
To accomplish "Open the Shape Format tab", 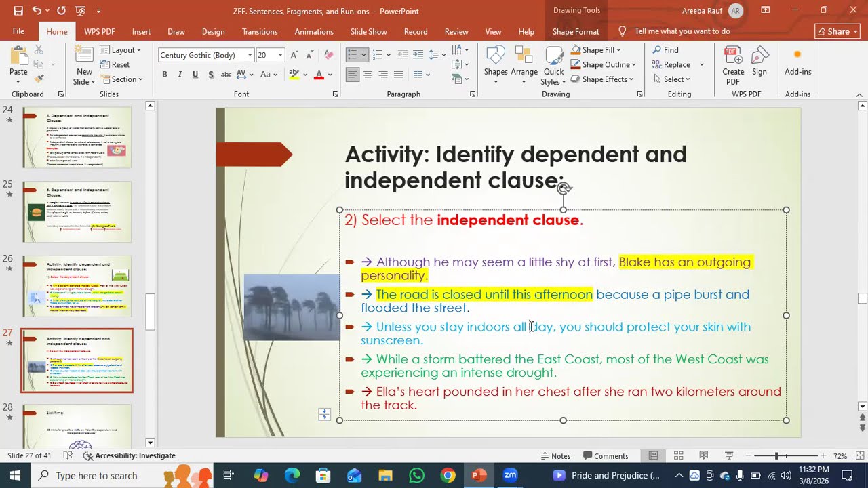I will 576,31.
